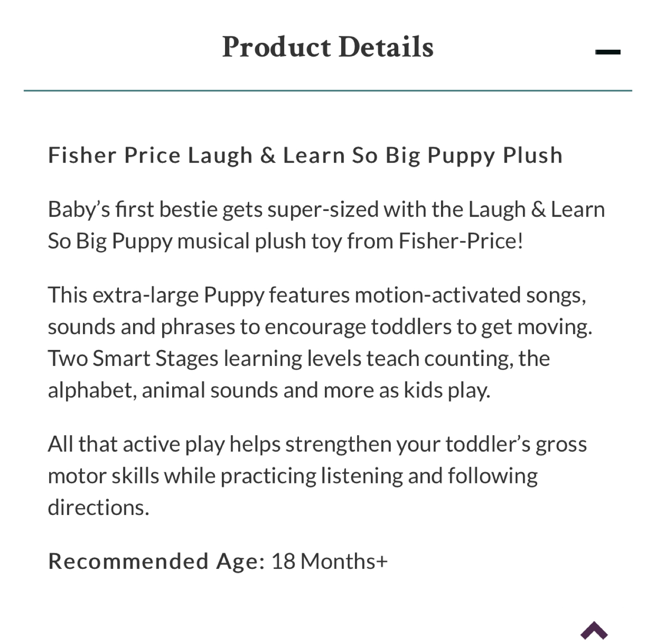Collapse Product Details with the minus icon
656x644 pixels.
608,52
